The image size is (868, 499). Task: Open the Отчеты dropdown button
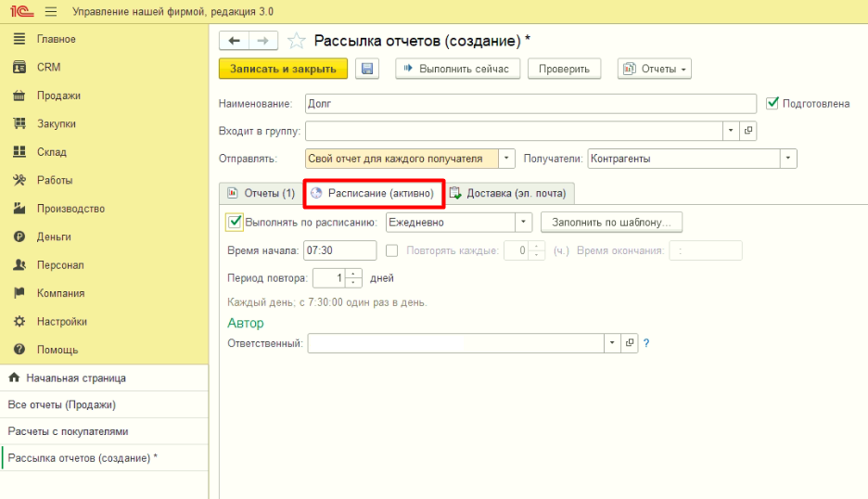[x=655, y=69]
